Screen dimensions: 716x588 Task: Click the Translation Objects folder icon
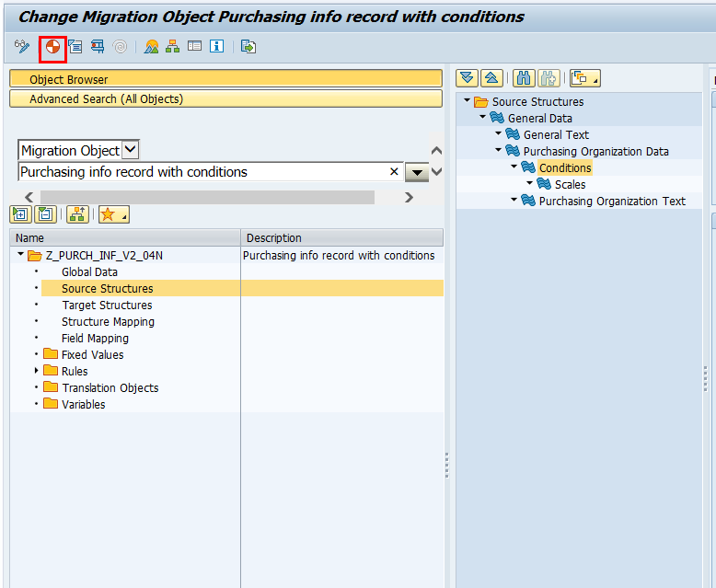(x=51, y=387)
